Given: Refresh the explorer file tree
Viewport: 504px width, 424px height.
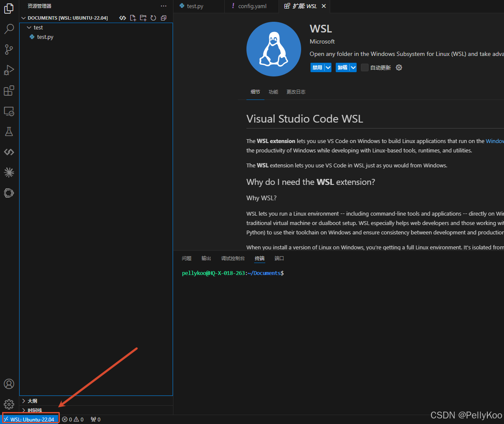Looking at the screenshot, I should point(153,18).
